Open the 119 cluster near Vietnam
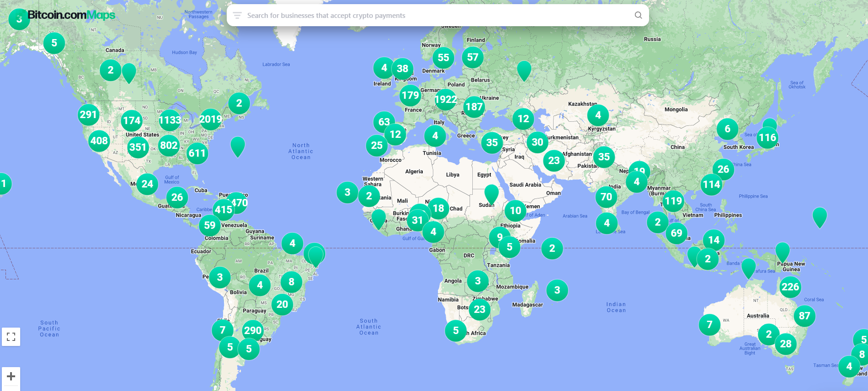868x391 pixels. tap(673, 201)
